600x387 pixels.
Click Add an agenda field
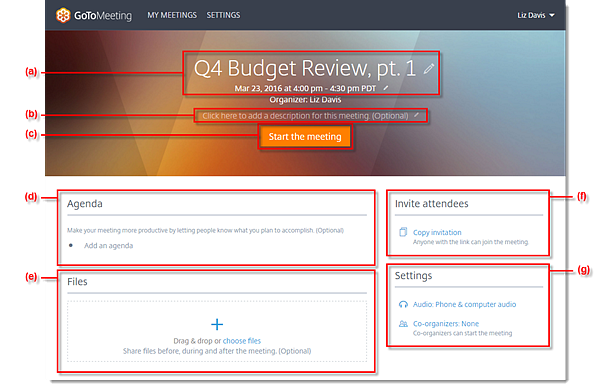click(x=109, y=246)
